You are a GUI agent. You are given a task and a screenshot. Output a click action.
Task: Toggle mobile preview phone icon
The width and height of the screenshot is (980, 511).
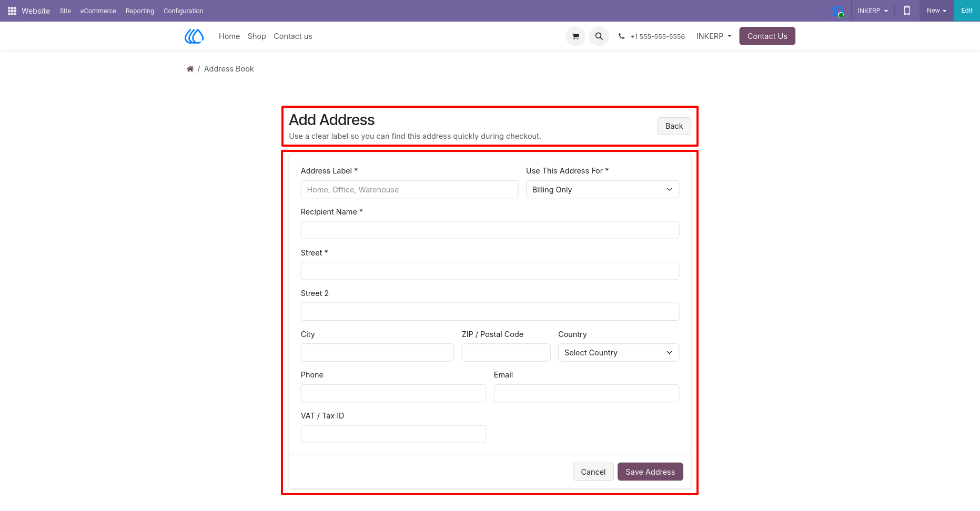[x=907, y=11]
